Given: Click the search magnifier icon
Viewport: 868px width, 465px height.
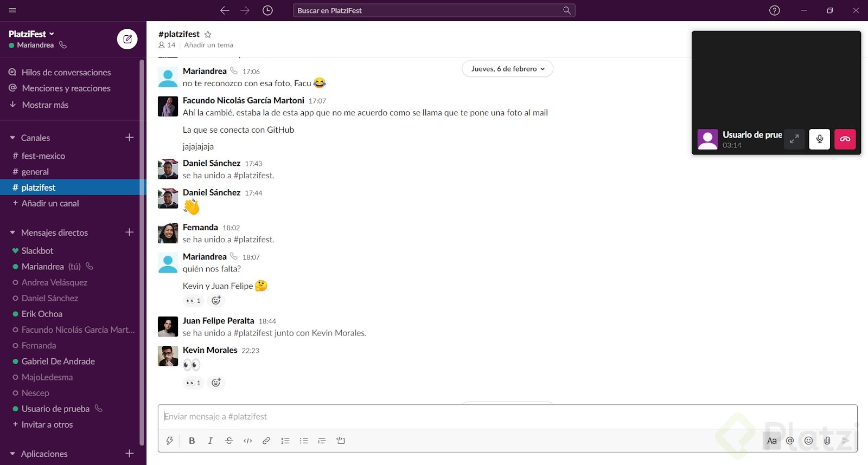Looking at the screenshot, I should point(567,10).
